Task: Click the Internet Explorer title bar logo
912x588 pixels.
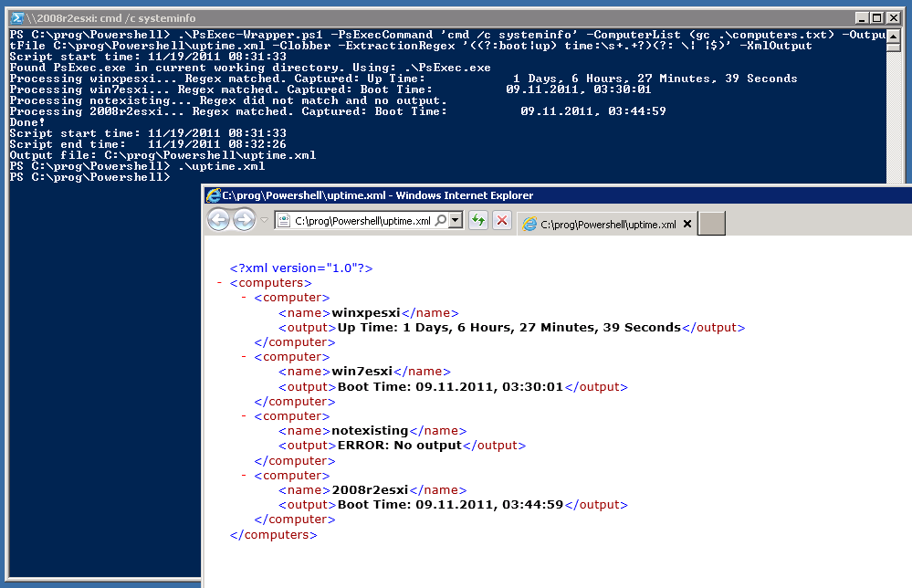Action: click(213, 195)
